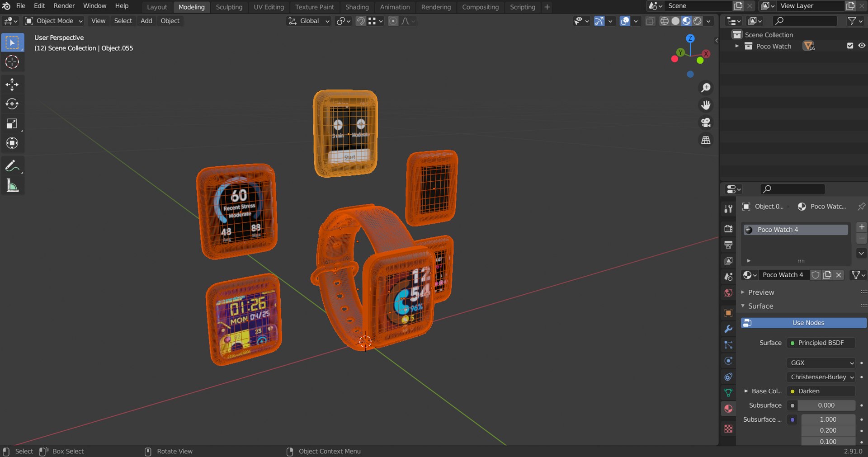Click the pan hand gizmo
Image resolution: width=868 pixels, height=457 pixels.
[x=706, y=105]
